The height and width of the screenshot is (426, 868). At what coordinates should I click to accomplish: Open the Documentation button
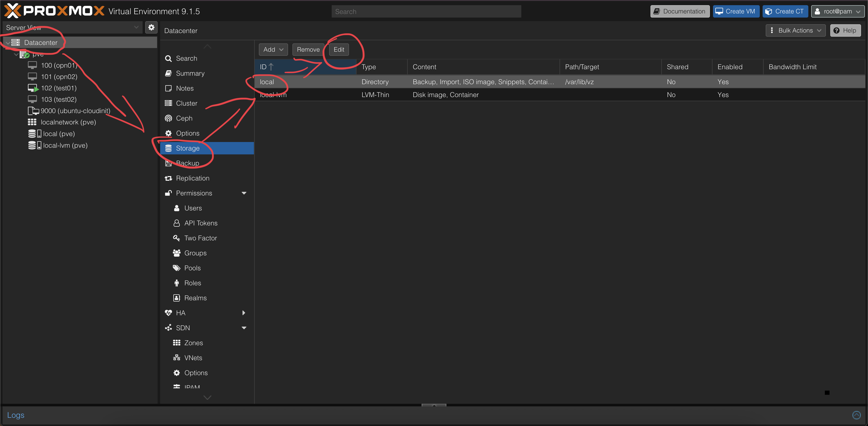point(680,11)
